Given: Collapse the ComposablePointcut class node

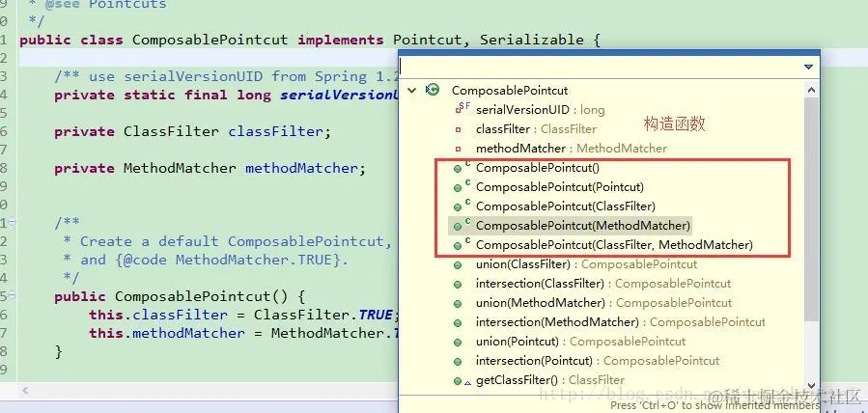Looking at the screenshot, I should pos(412,90).
